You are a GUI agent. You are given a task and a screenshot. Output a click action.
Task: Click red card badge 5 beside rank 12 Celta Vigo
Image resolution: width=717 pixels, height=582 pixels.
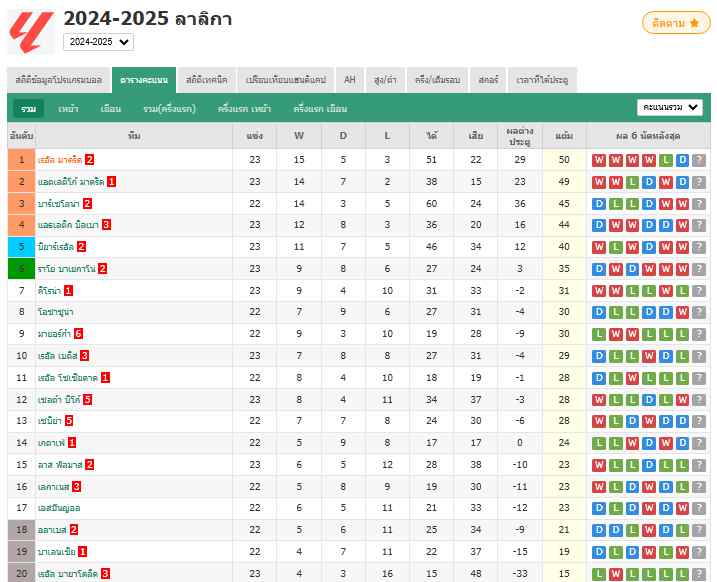88,400
